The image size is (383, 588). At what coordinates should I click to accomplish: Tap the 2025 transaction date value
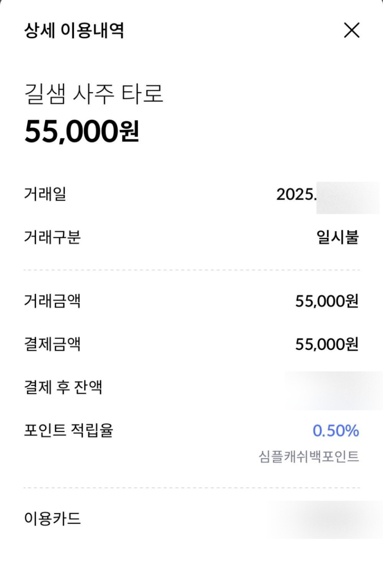click(x=327, y=194)
